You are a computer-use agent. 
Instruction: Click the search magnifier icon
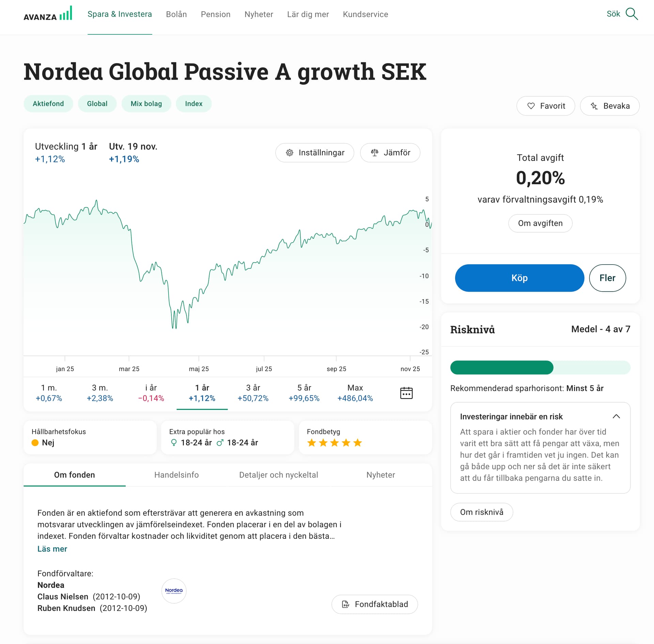632,14
